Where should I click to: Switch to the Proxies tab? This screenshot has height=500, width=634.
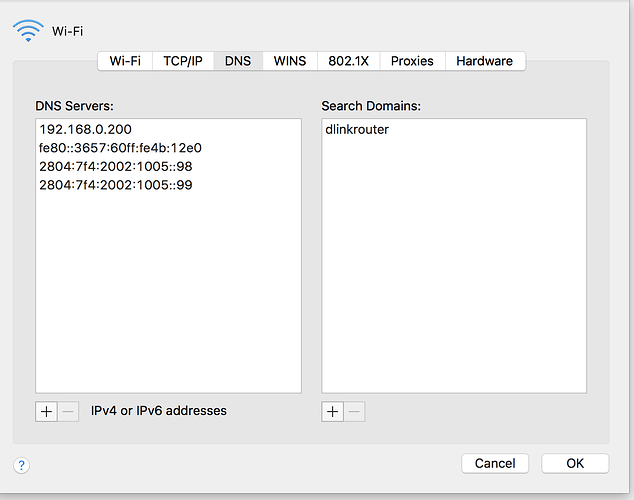(x=412, y=61)
